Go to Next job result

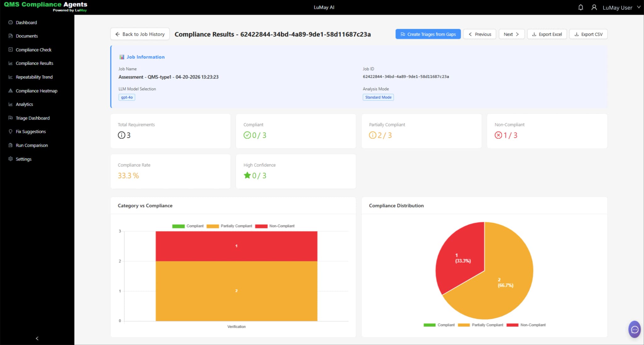pos(511,34)
